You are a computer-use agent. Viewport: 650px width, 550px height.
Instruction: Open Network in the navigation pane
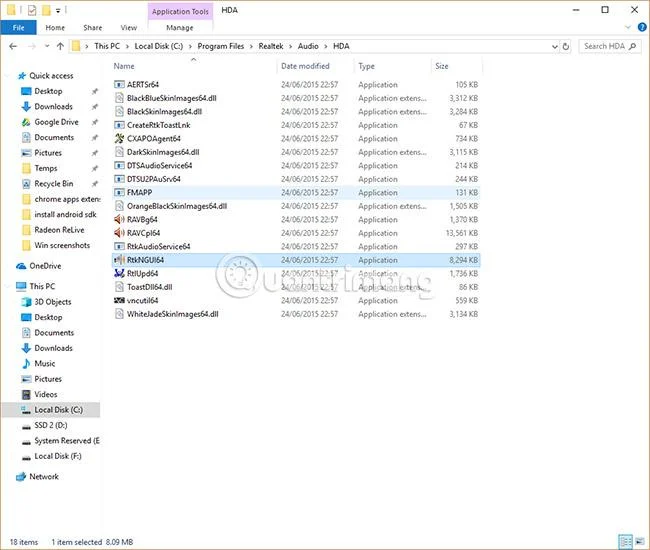click(x=44, y=477)
